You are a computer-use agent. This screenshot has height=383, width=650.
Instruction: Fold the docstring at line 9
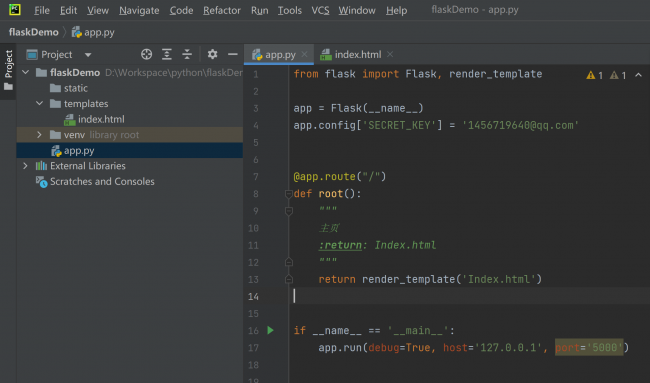[x=289, y=211]
